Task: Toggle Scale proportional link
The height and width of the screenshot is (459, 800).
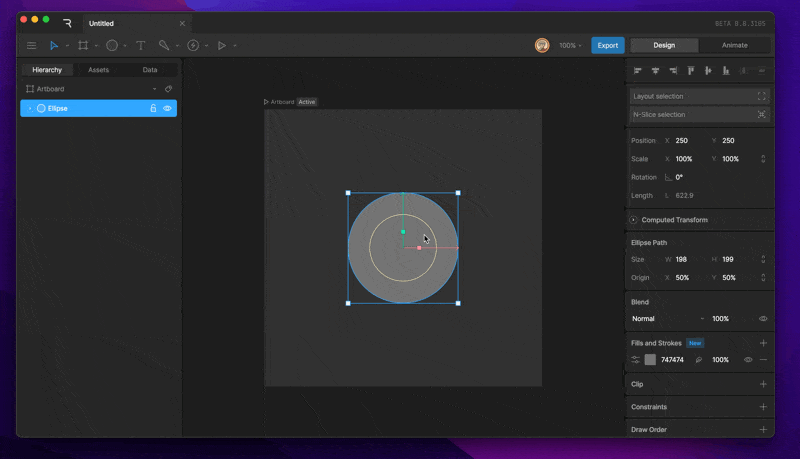Action: click(x=763, y=159)
